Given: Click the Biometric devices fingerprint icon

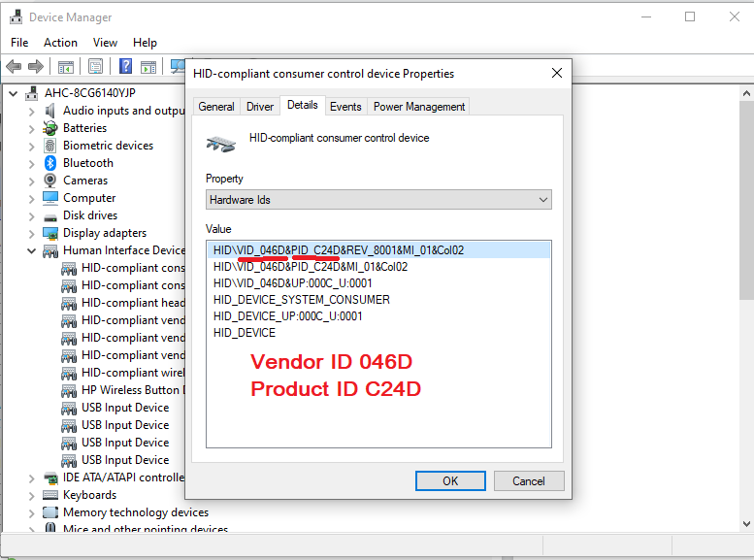Looking at the screenshot, I should [x=50, y=146].
